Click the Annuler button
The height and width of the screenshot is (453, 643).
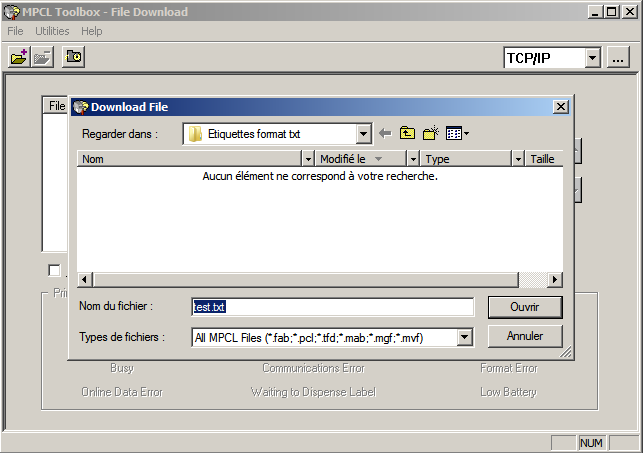pyautogui.click(x=525, y=336)
